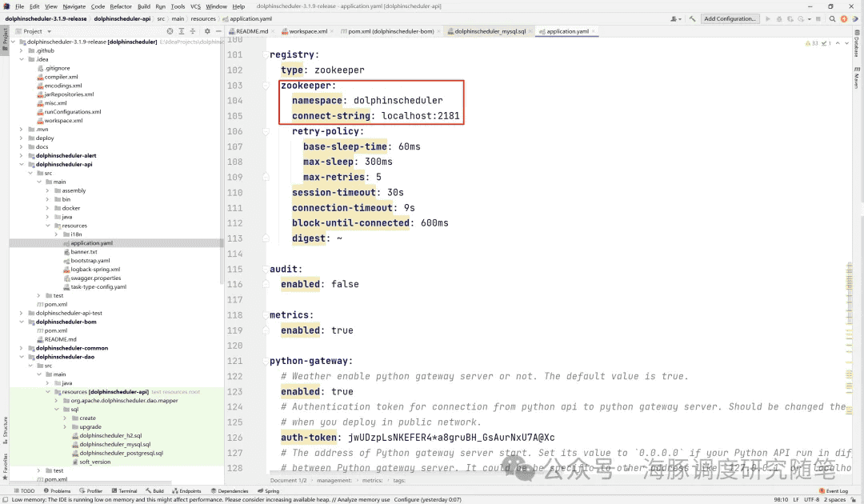This screenshot has width=864, height=504.
Task: Click the Run button in toolbar
Action: 769,18
